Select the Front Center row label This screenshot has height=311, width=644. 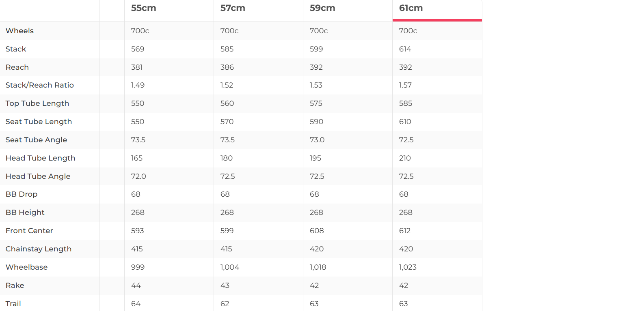coord(29,231)
